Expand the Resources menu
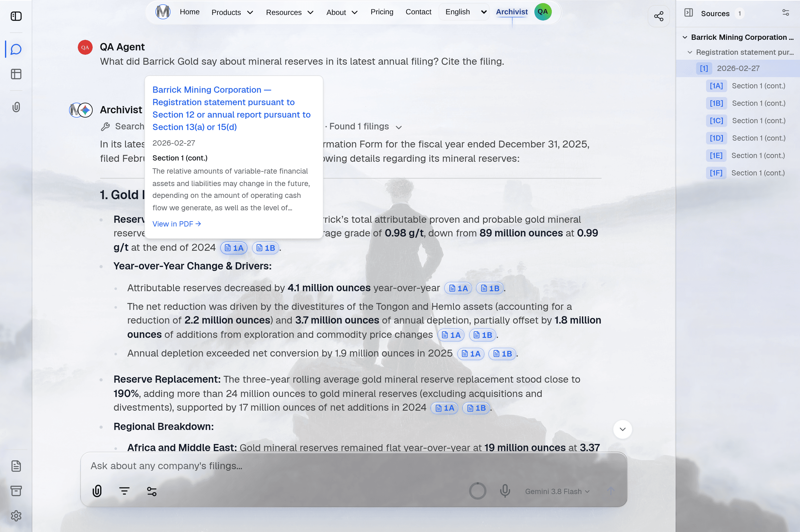The image size is (800, 532). pyautogui.click(x=289, y=12)
